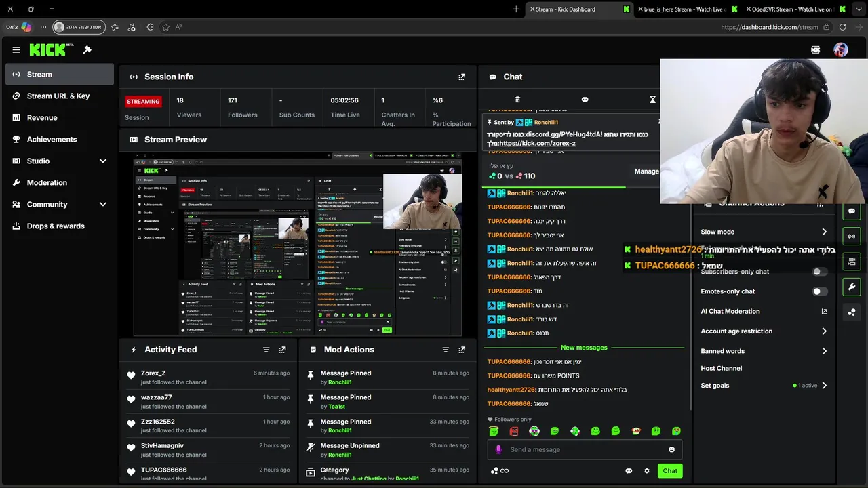This screenshot has width=868, height=488.
Task: Click the channel points infinity icon
Action: (x=500, y=471)
